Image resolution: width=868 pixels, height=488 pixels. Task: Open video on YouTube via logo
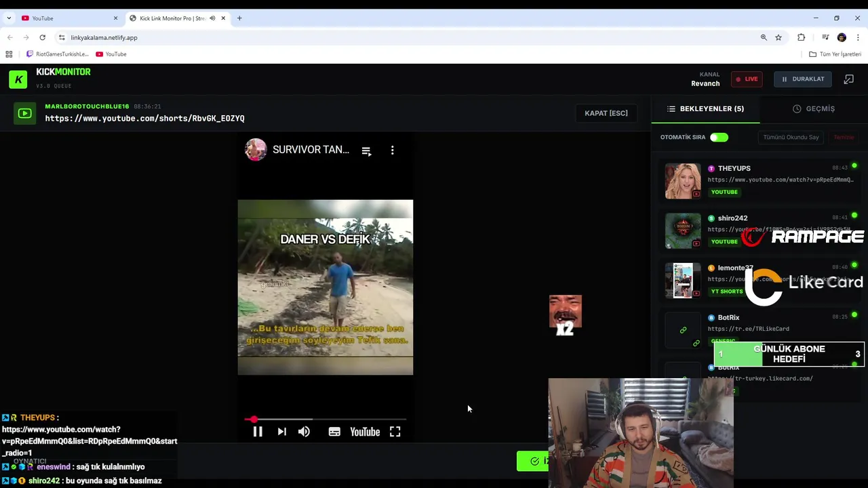coord(365,432)
